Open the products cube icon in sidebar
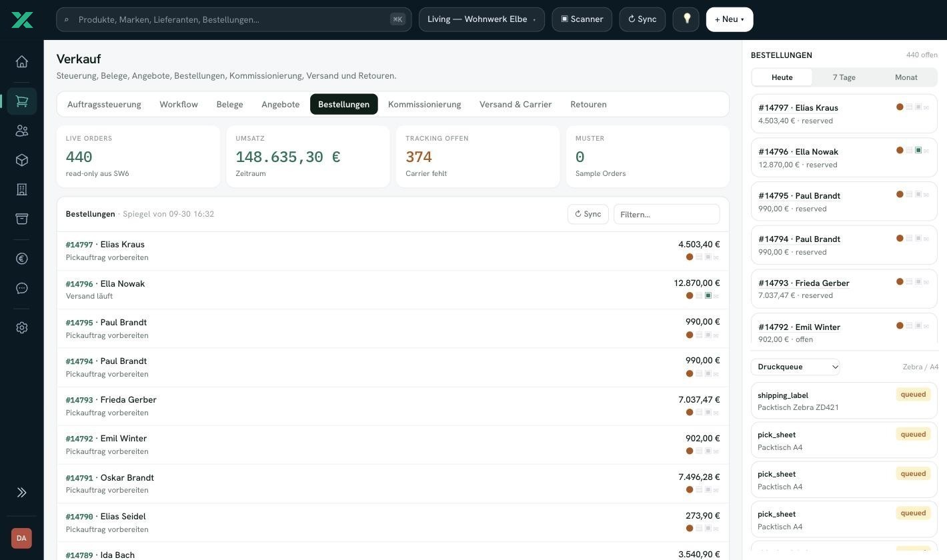The height and width of the screenshot is (560, 947). pos(22,160)
